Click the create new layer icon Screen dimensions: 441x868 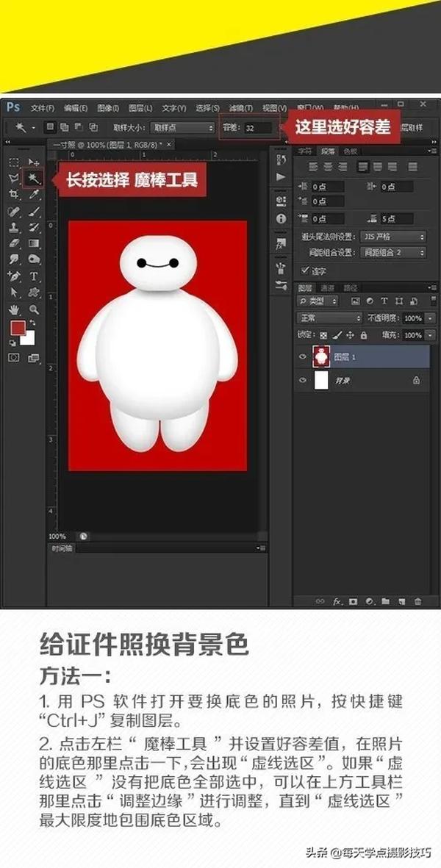pos(402,601)
